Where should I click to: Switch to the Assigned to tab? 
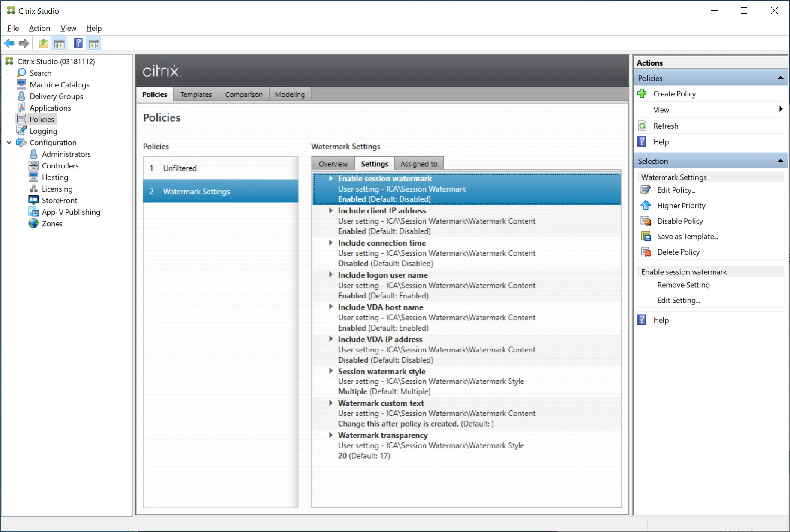click(x=419, y=164)
